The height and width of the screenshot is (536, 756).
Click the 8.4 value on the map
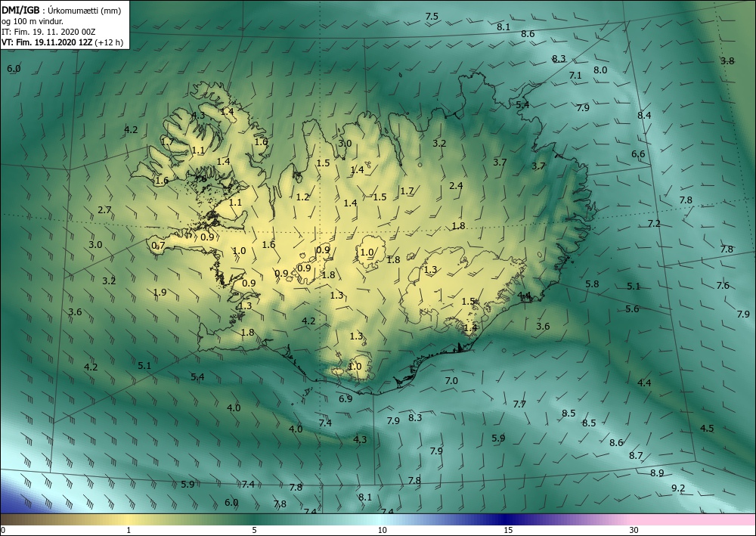(x=644, y=115)
